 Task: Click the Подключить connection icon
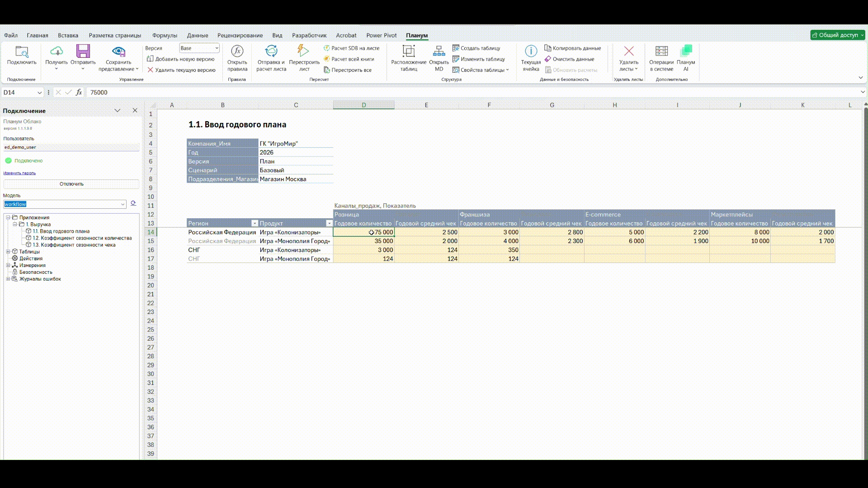point(21,52)
